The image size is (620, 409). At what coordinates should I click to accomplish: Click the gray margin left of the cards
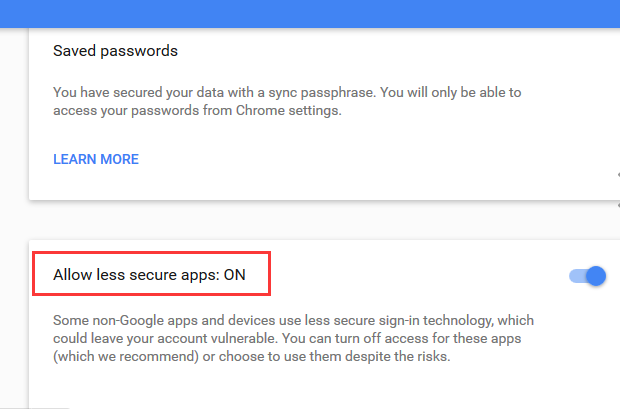(14, 198)
